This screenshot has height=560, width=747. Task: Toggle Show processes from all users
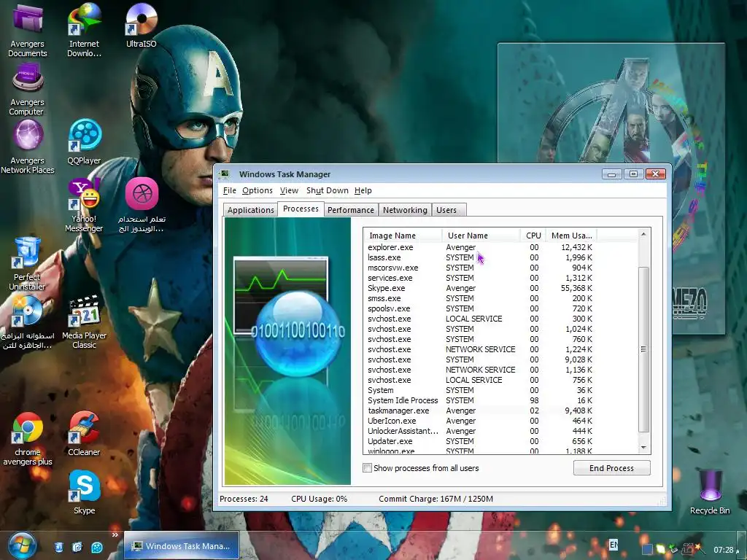point(368,468)
